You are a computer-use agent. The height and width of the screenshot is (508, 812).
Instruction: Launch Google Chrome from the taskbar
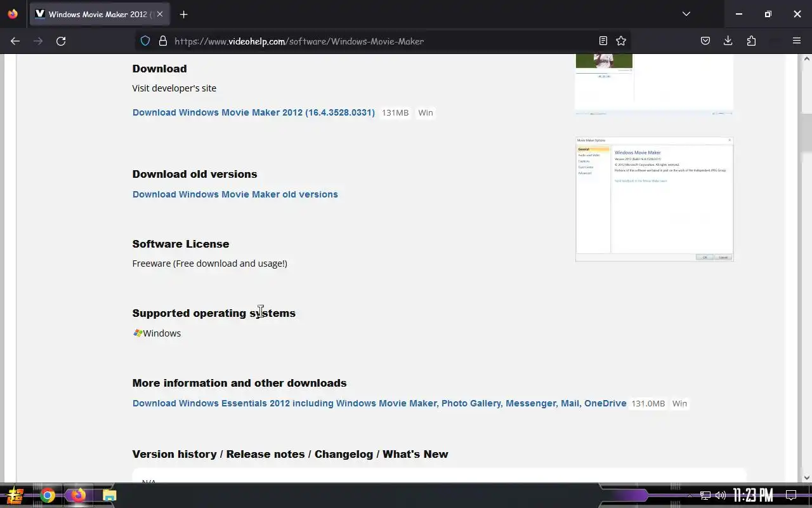(x=48, y=495)
